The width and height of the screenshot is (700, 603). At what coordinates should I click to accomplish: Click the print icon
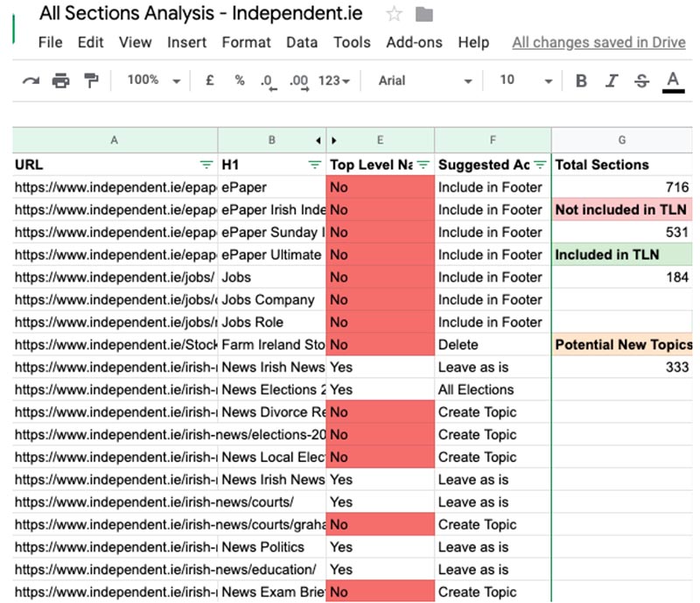[60, 81]
